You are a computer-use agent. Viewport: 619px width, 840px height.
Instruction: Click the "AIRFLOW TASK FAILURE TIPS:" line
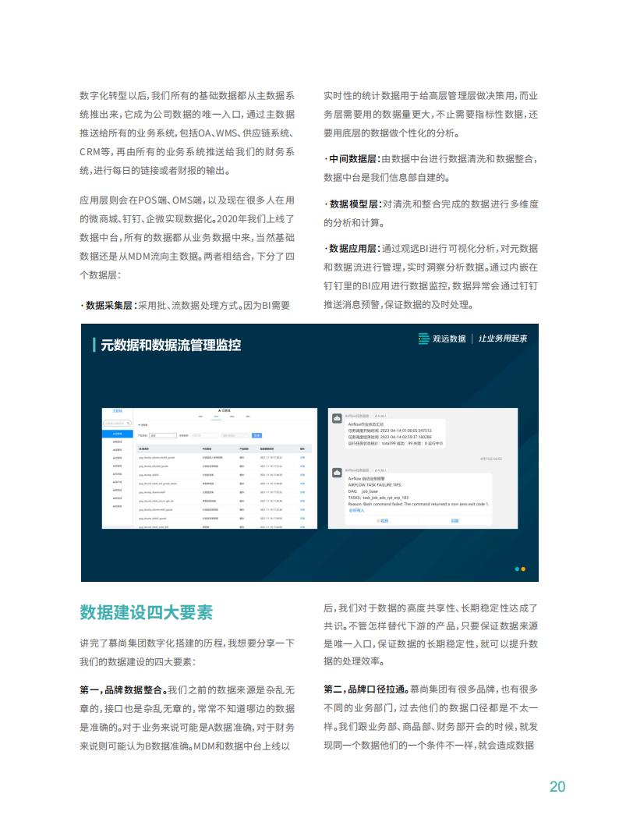coord(375,485)
